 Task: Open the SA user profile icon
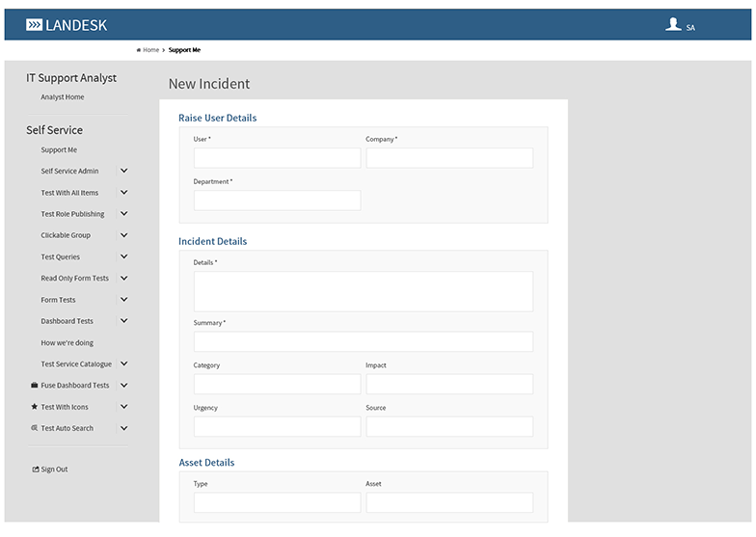click(673, 25)
